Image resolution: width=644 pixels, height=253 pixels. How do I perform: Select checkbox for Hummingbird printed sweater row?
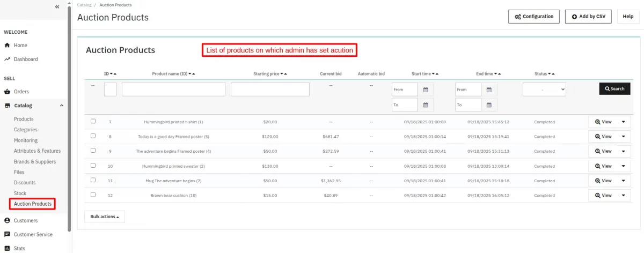coord(93,166)
